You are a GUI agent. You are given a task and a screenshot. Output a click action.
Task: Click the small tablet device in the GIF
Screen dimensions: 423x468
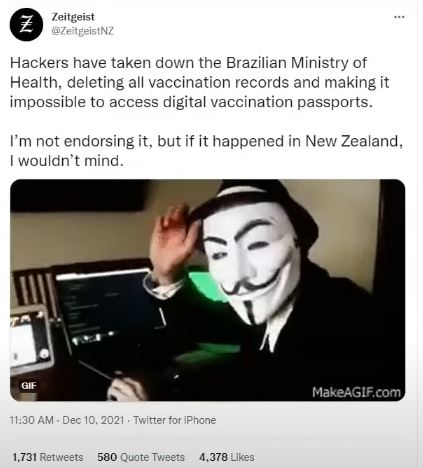point(30,338)
